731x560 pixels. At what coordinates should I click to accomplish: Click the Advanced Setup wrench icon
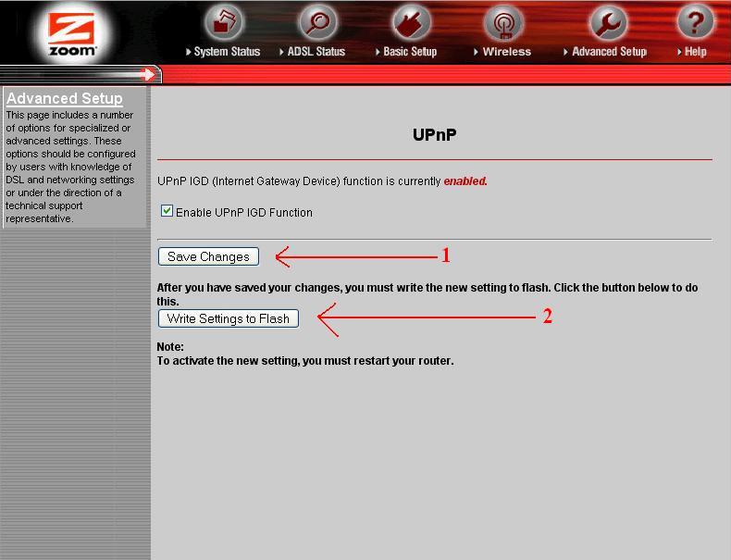click(608, 22)
